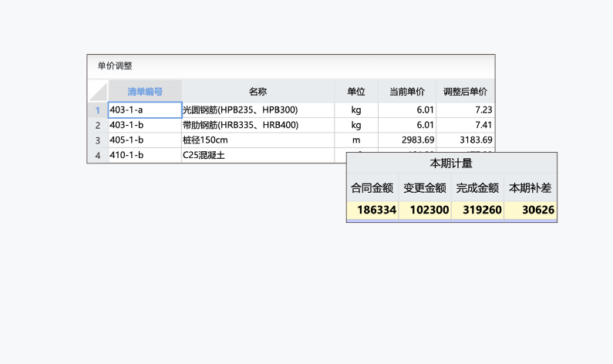This screenshot has height=364, width=613.
Task: Click the select-all corner of the table
Action: (x=97, y=91)
